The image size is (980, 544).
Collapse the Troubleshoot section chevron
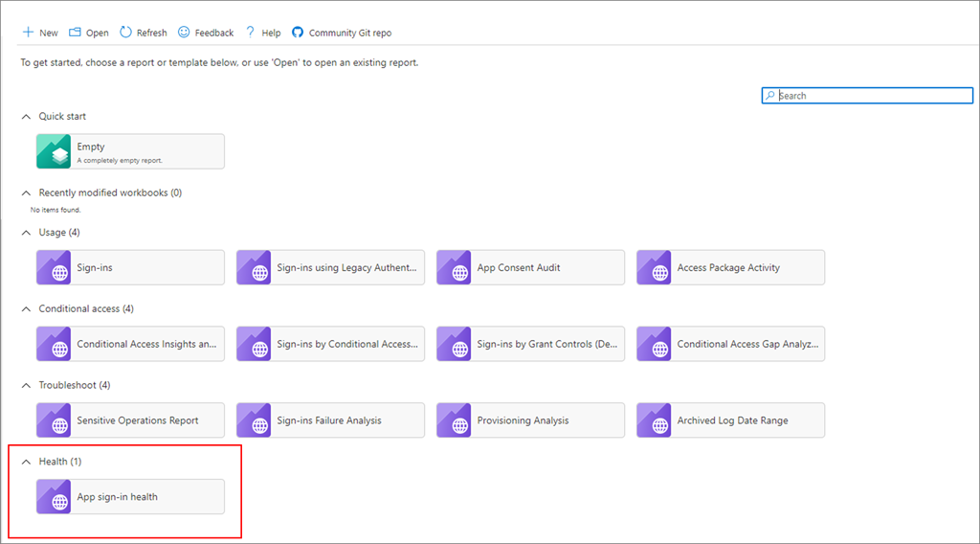26,386
